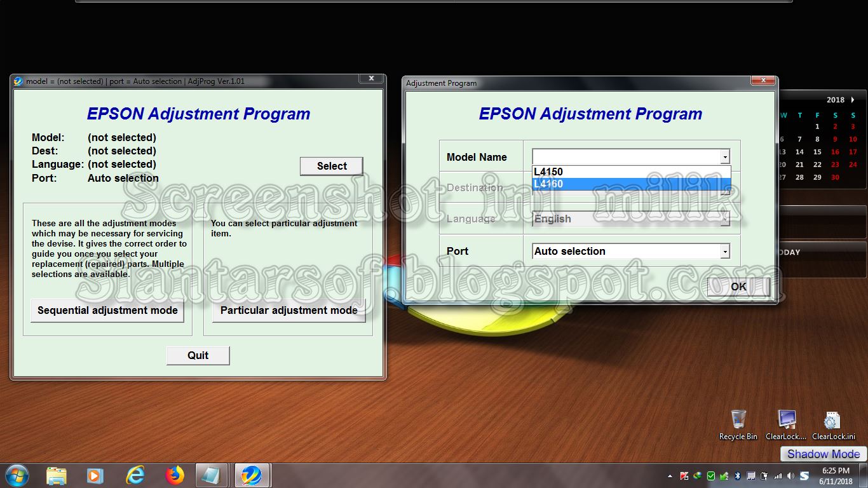Open Particular adjustment mode
Image resolution: width=868 pixels, height=488 pixels.
pyautogui.click(x=289, y=311)
